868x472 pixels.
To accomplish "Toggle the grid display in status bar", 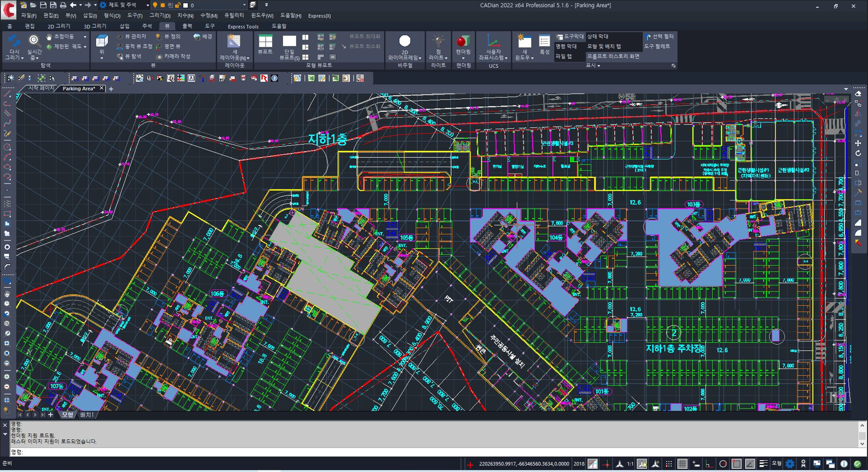I will coord(682,464).
